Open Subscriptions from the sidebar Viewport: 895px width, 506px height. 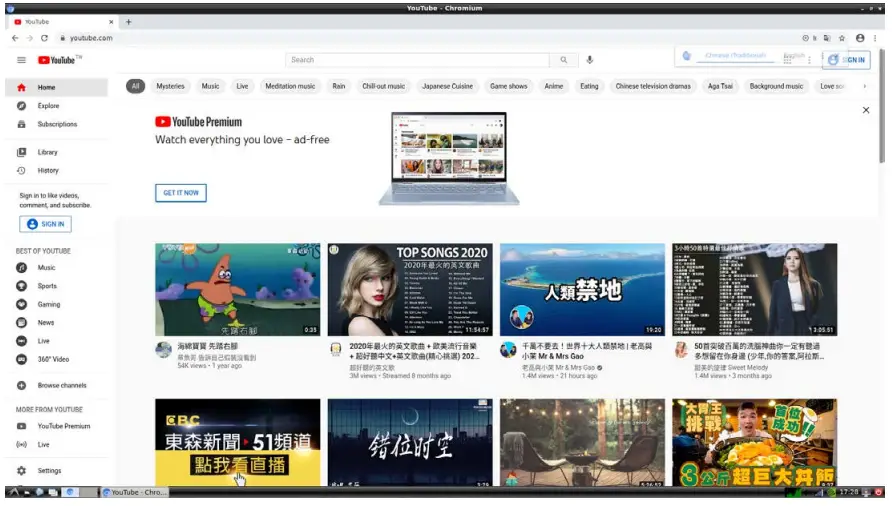(x=57, y=124)
